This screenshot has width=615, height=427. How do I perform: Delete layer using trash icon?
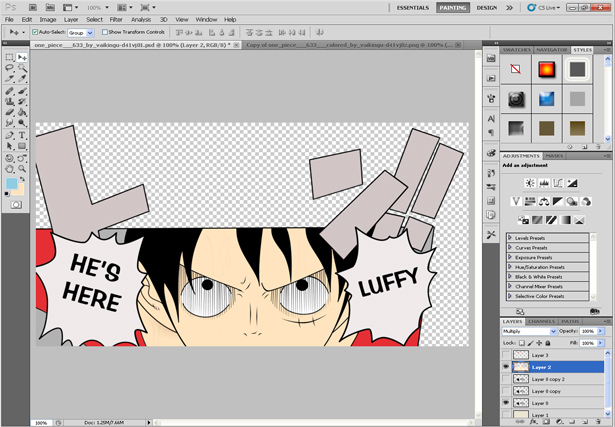[598, 422]
